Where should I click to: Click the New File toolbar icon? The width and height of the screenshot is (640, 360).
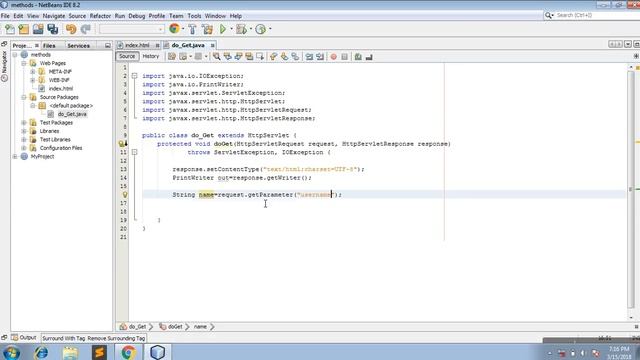(9, 29)
